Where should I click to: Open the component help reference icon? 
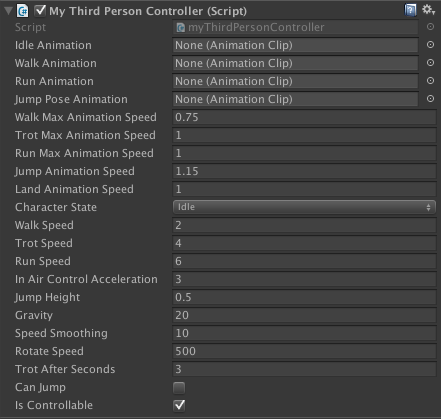point(410,10)
